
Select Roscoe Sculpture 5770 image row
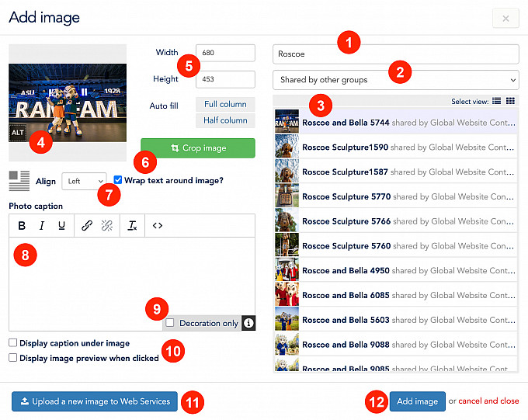pos(396,196)
